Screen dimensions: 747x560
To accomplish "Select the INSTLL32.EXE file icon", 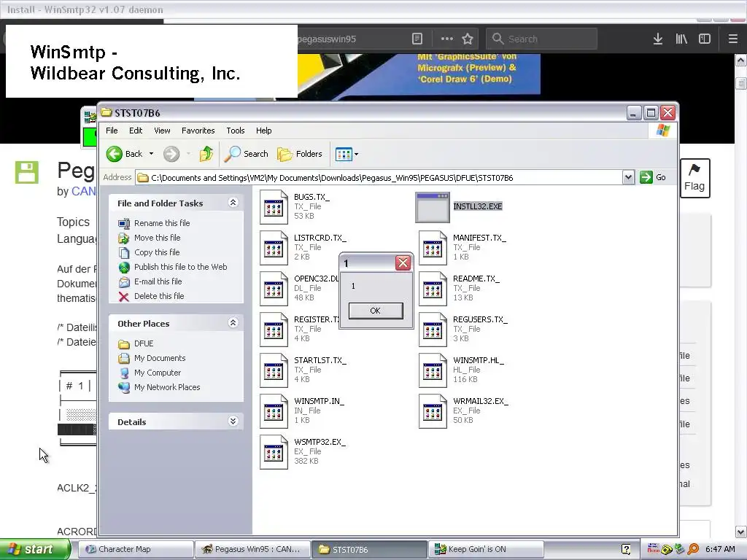I will pos(433,207).
